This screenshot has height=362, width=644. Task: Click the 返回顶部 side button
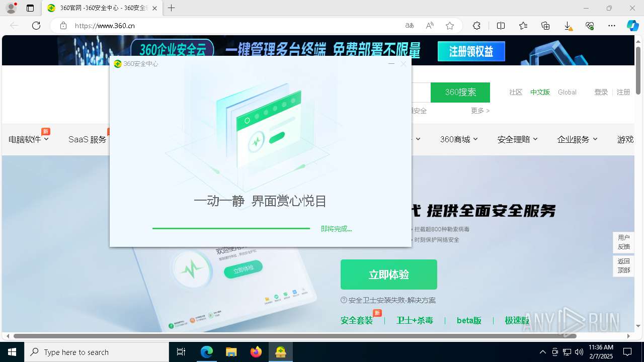point(623,265)
